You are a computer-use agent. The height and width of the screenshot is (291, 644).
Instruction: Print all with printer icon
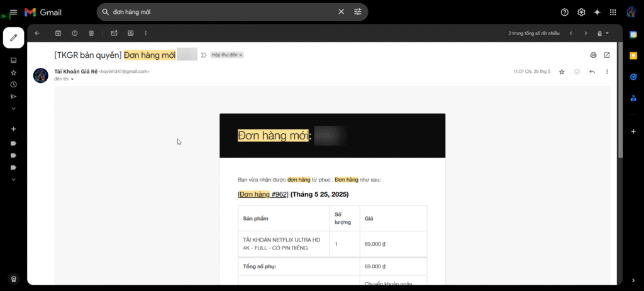pos(593,55)
